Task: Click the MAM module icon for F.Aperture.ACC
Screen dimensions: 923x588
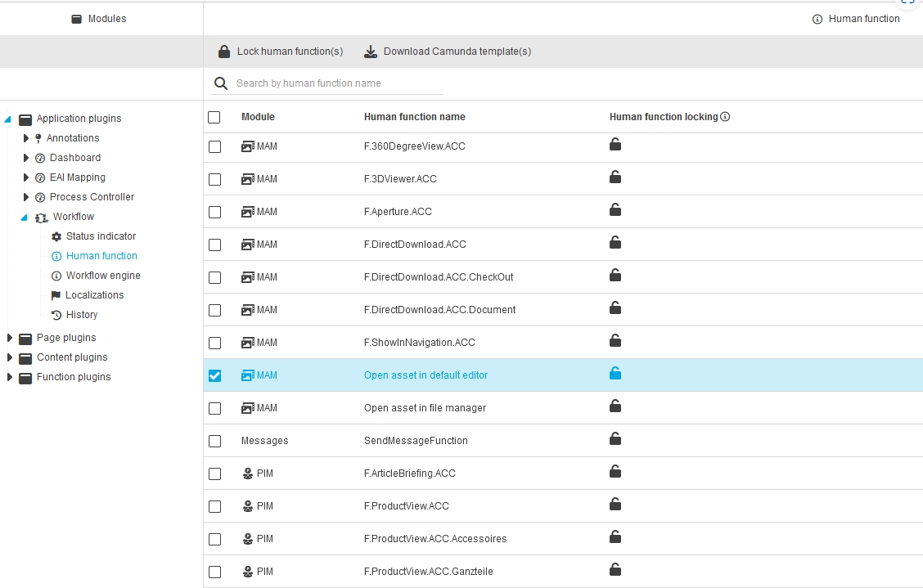Action: tap(247, 212)
